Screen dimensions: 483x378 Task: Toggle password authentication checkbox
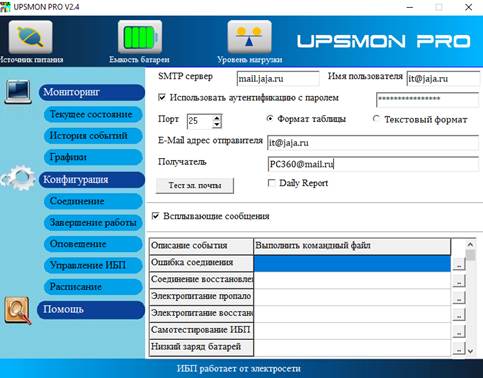pyautogui.click(x=162, y=98)
